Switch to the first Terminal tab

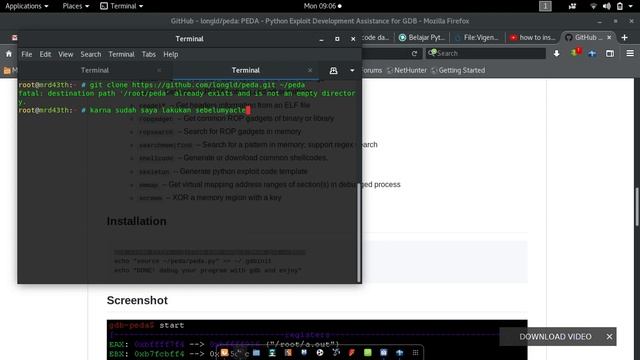click(95, 70)
